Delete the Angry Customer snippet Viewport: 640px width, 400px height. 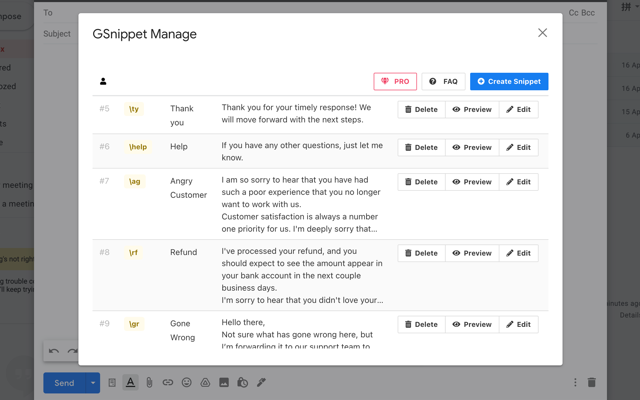pyautogui.click(x=421, y=182)
